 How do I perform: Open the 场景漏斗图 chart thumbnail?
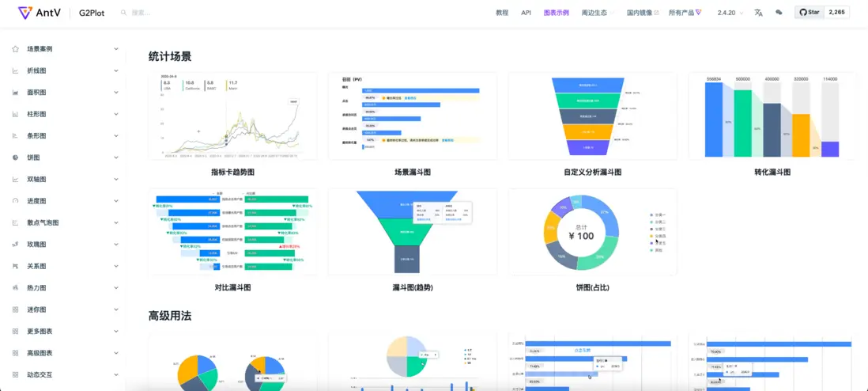pos(413,116)
